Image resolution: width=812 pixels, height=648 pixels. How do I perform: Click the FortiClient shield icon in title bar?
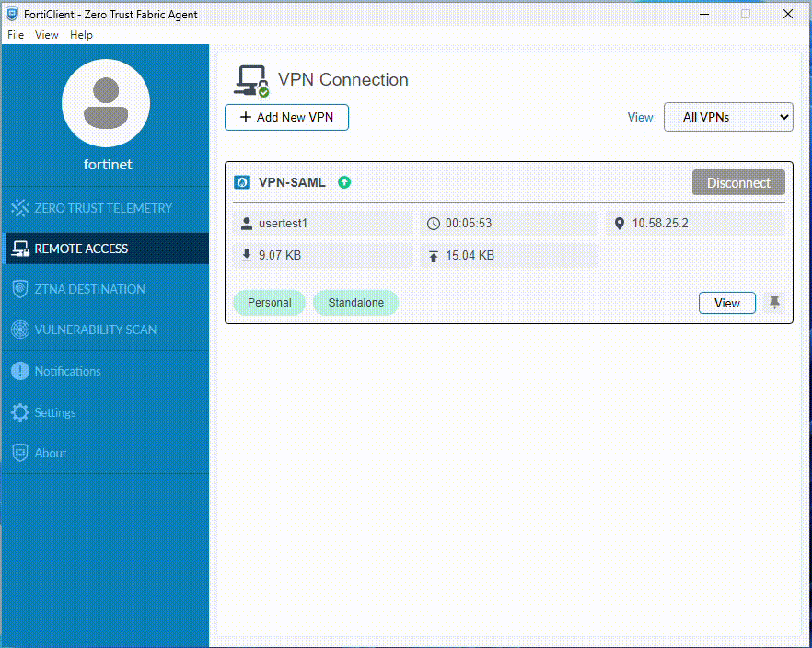(x=12, y=14)
